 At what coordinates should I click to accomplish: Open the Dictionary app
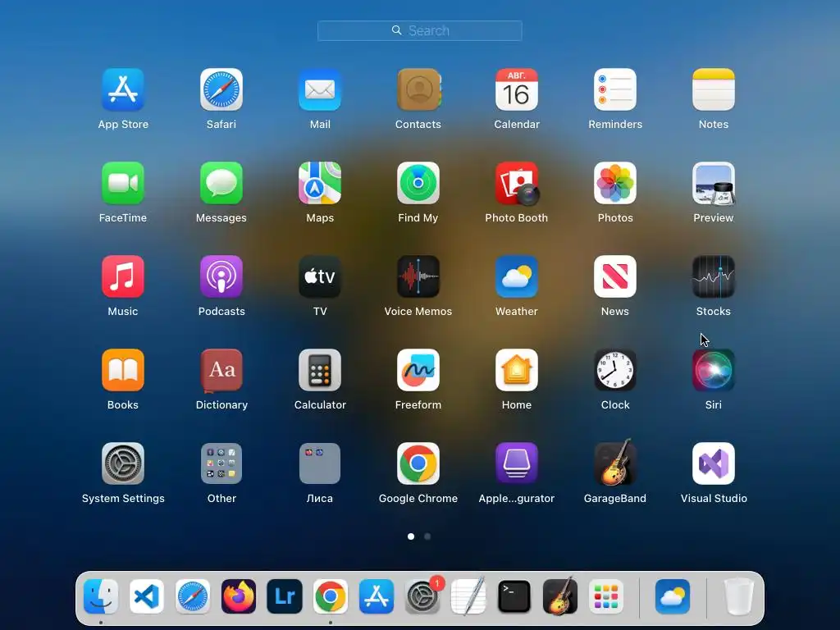point(221,370)
